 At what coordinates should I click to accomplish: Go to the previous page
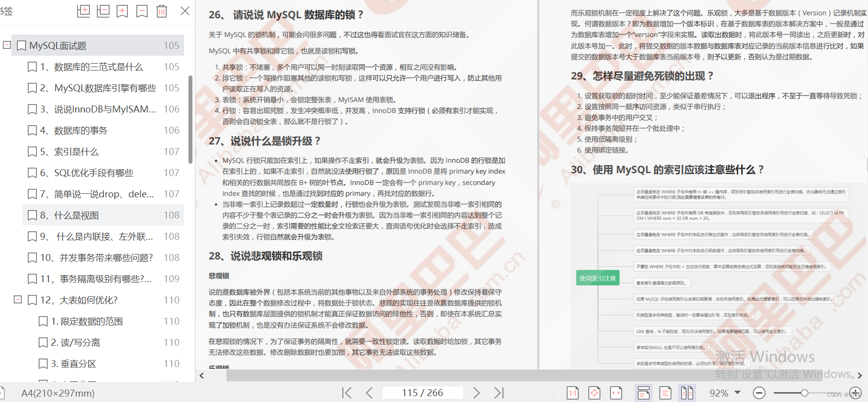(x=369, y=393)
